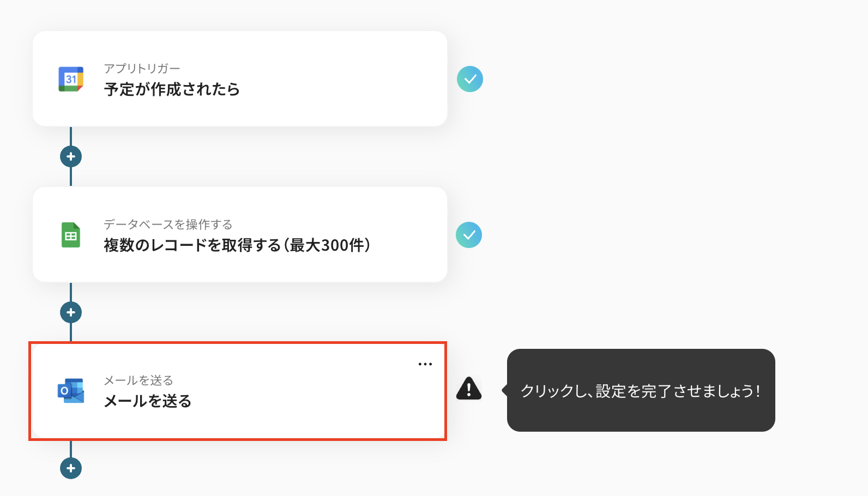Click the 予定が作成されたら title text
Image resolution: width=868 pixels, height=496 pixels.
(x=172, y=89)
